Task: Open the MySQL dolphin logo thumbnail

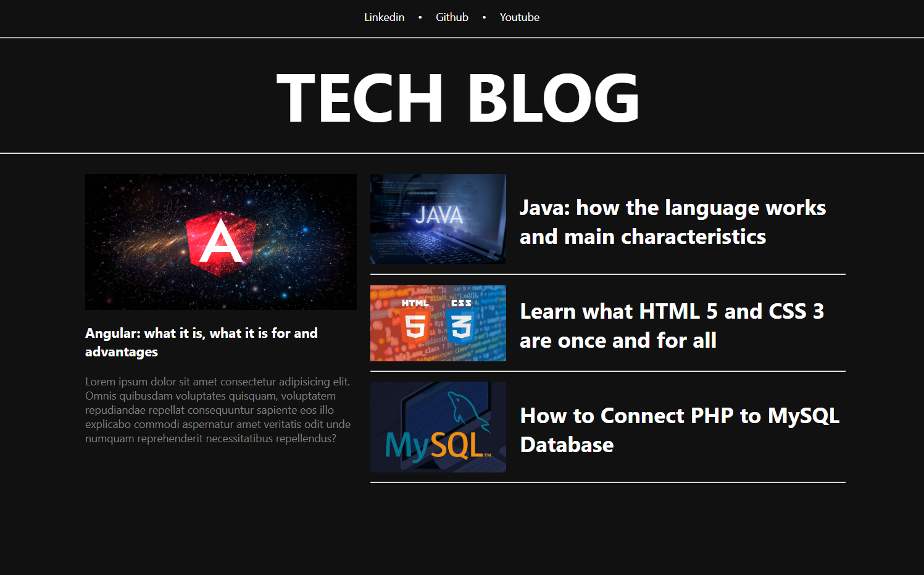Action: pyautogui.click(x=438, y=427)
